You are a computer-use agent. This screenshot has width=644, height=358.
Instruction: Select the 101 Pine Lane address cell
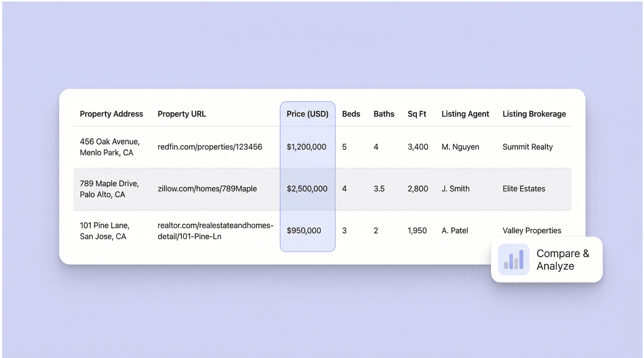(x=105, y=231)
